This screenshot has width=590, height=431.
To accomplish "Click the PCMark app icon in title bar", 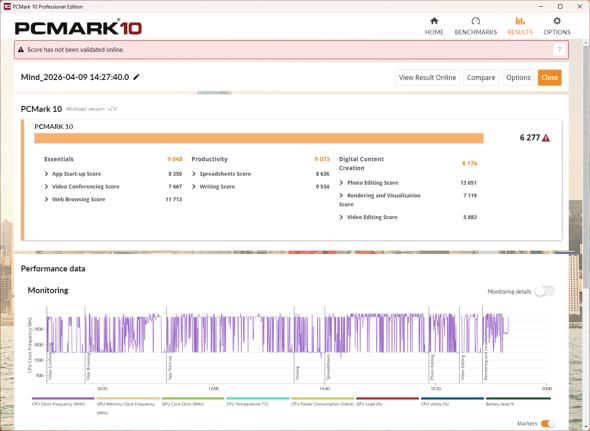I will pos(6,6).
